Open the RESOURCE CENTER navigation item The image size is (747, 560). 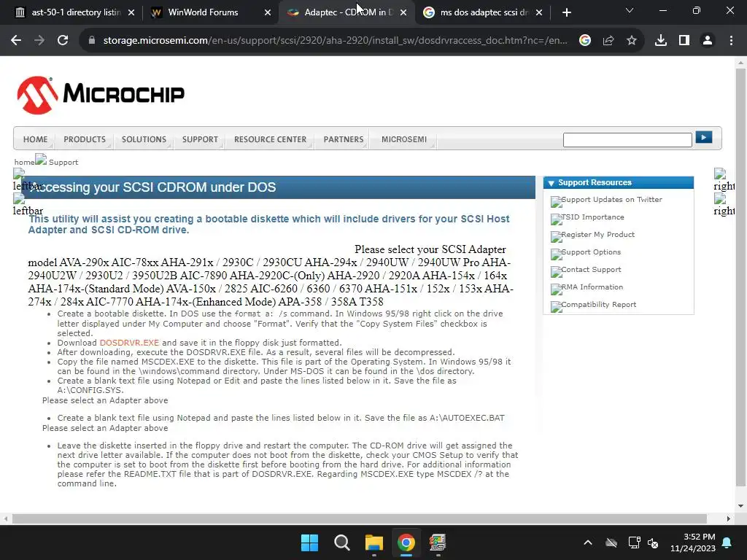(270, 139)
